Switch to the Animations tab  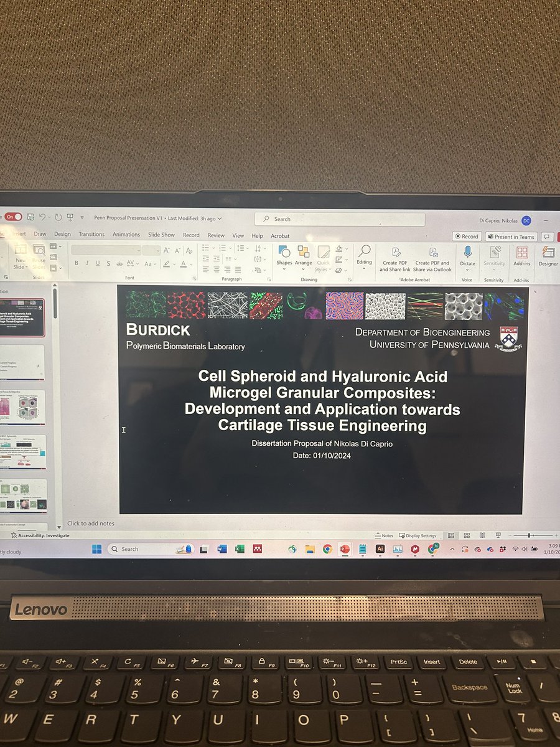coord(126,235)
